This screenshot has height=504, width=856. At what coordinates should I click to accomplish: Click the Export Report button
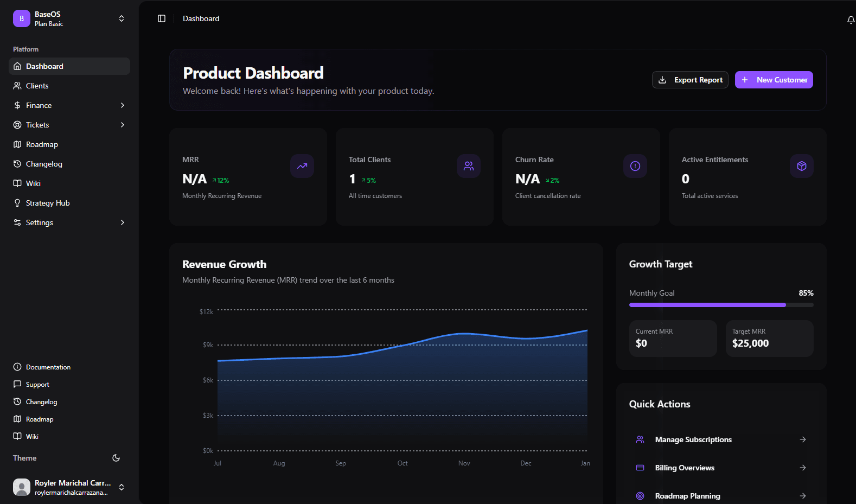point(690,80)
